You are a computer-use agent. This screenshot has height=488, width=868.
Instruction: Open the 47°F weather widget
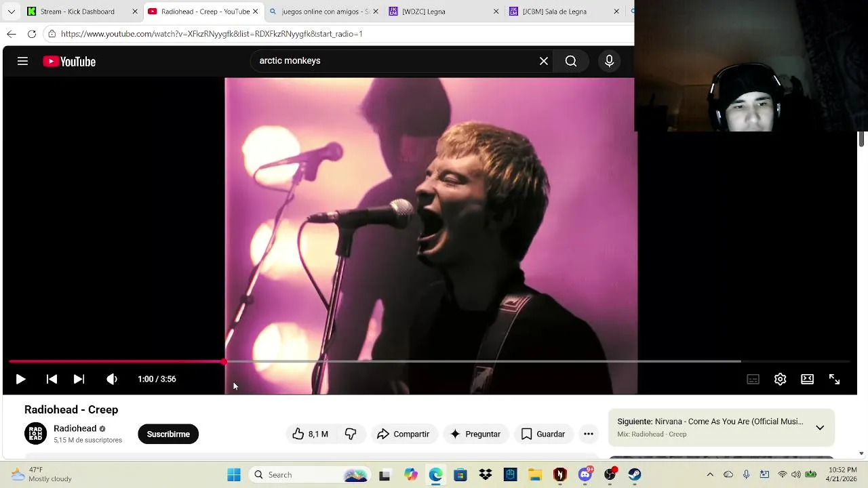click(x=42, y=474)
